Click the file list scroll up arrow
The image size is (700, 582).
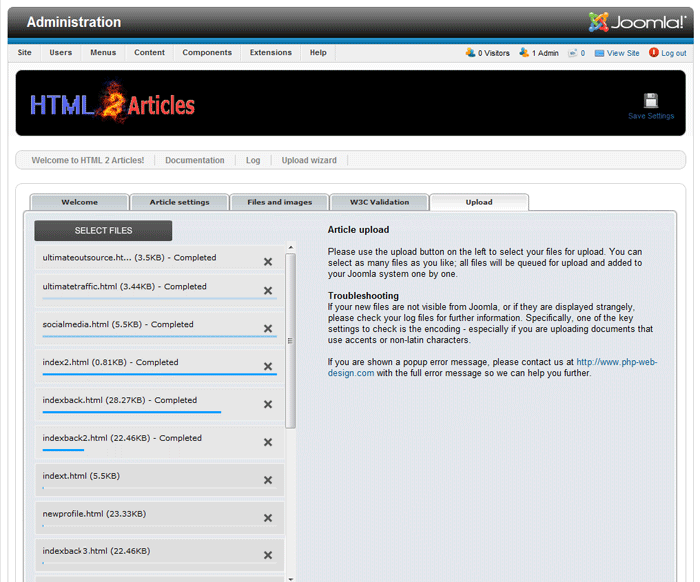tap(291, 247)
